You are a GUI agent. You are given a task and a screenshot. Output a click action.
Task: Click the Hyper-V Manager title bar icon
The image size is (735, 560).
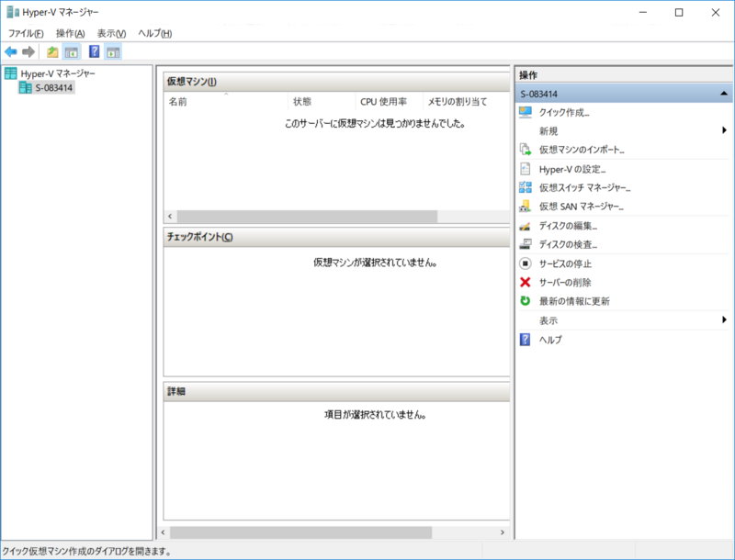click(13, 12)
